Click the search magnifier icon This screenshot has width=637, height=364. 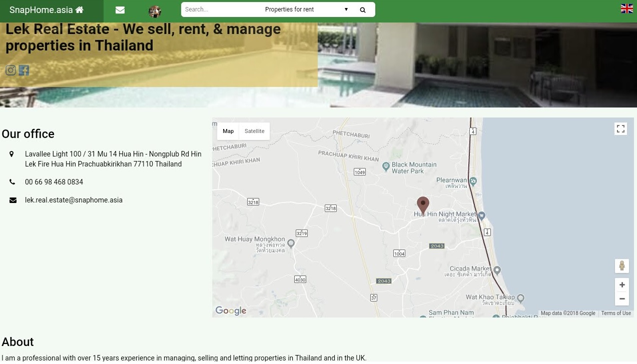pos(363,9)
